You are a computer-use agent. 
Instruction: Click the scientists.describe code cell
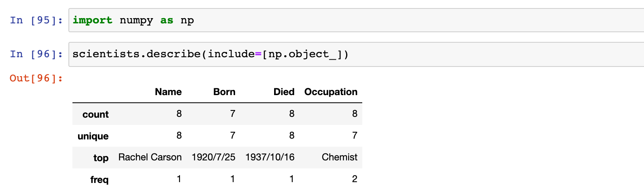click(x=356, y=54)
